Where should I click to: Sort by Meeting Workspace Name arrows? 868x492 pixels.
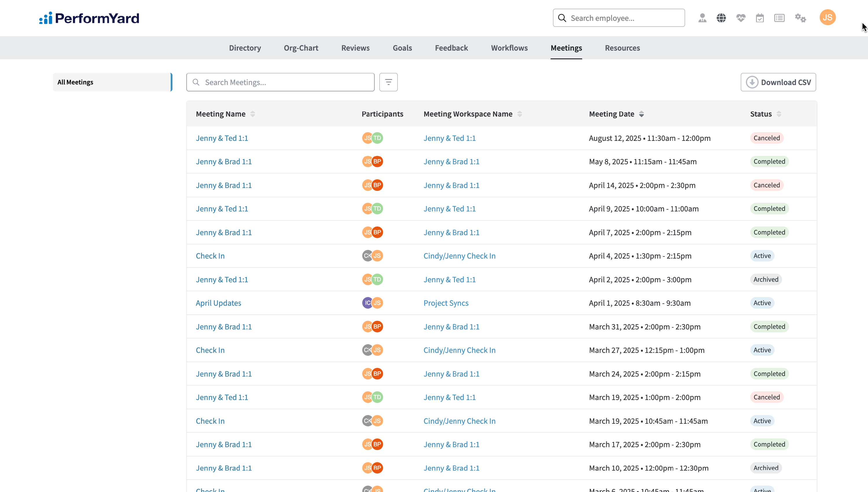point(520,114)
